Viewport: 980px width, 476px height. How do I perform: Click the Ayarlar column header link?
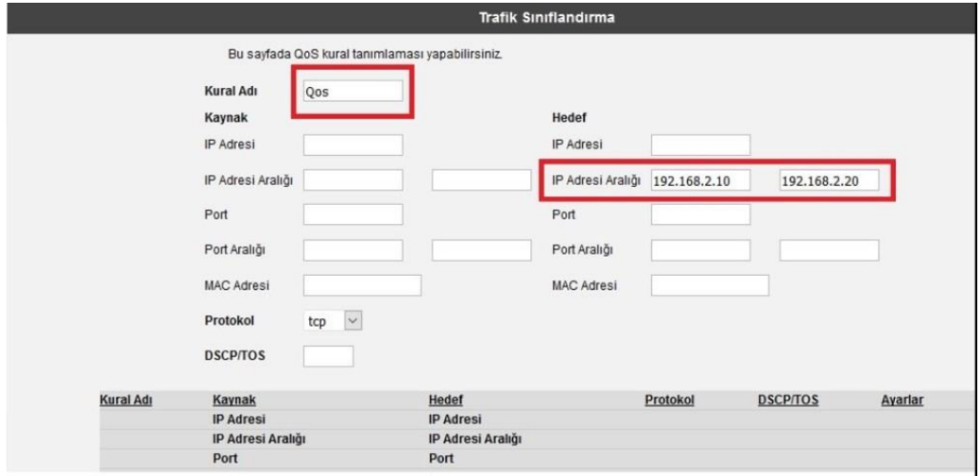902,400
